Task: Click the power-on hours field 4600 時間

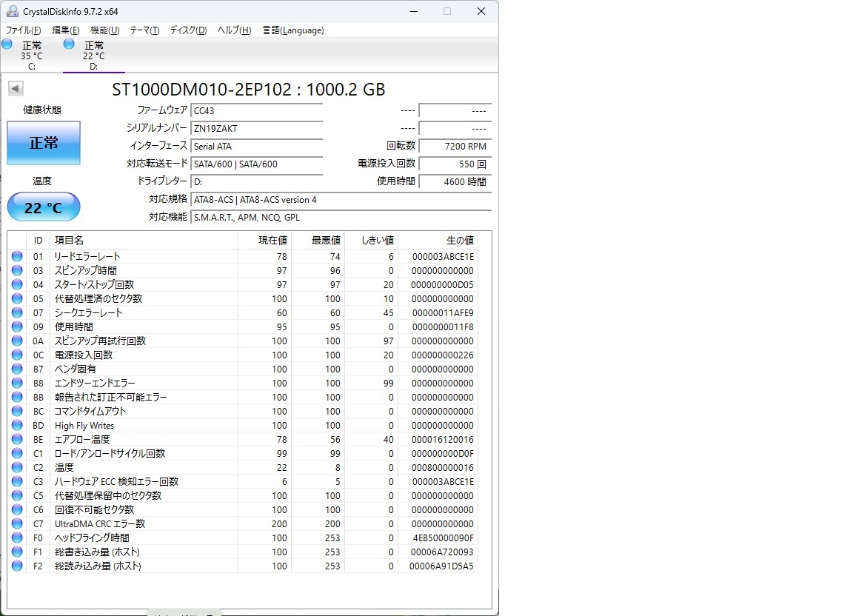Action: [x=455, y=181]
